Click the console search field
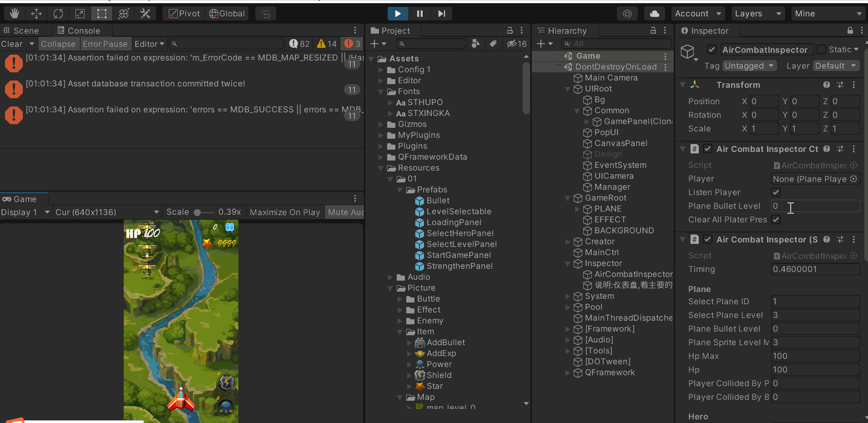 [226, 44]
